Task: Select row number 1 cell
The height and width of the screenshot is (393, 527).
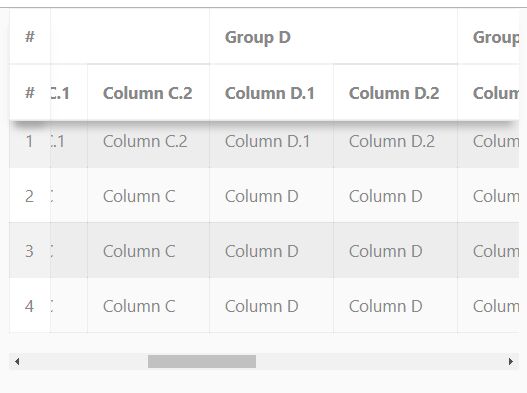Action: pyautogui.click(x=30, y=141)
